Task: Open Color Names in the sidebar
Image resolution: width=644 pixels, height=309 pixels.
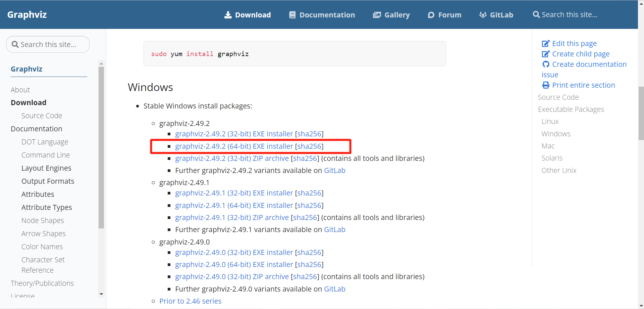Action: pyautogui.click(x=42, y=247)
